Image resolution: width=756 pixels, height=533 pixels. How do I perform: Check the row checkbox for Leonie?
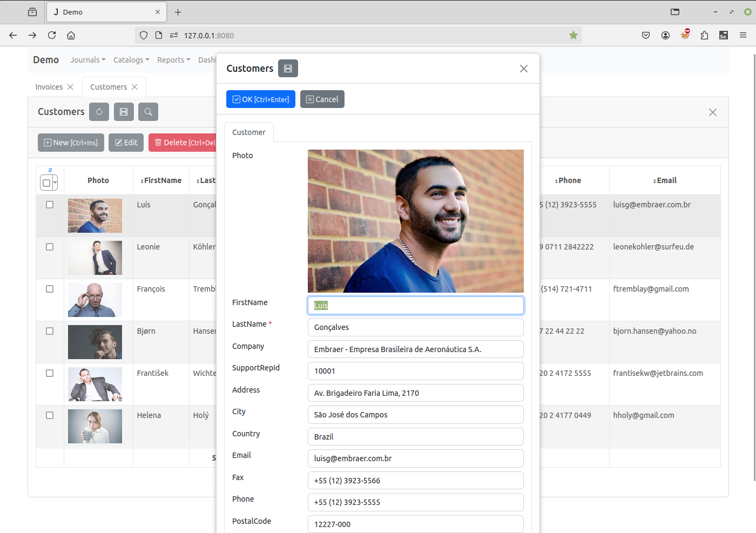(x=50, y=247)
